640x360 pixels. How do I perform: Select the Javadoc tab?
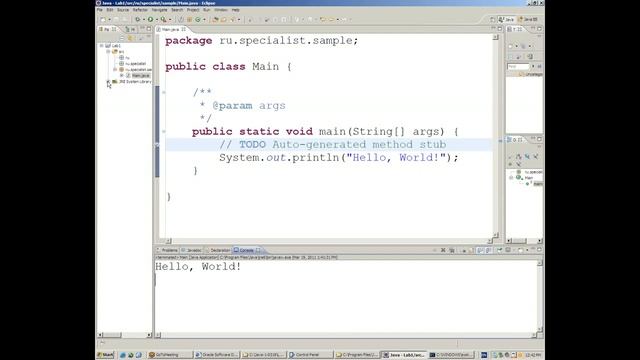(192, 250)
